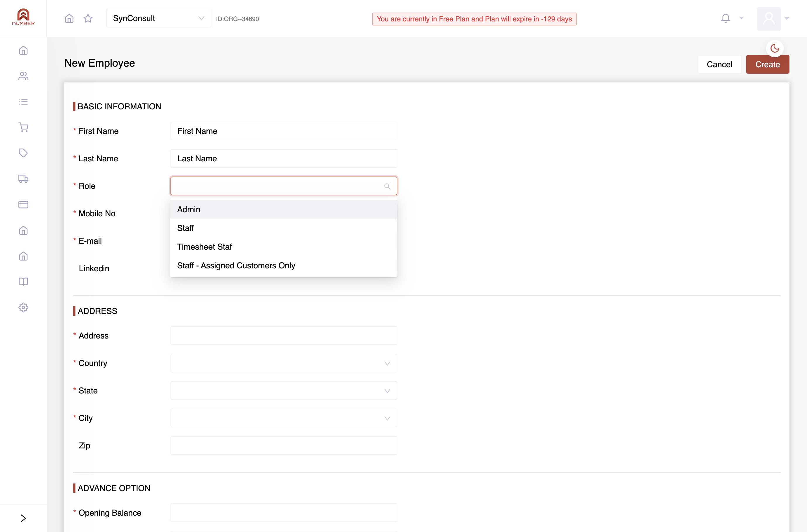Select the Admin role option
Screen dimensions: 807x532
click(x=284, y=209)
